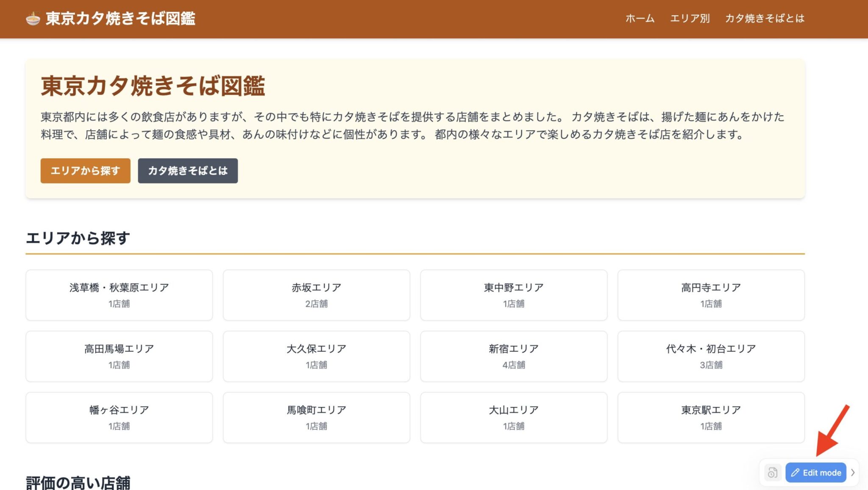Open the 馬喰町エリア card
Viewport: 868px width, 490px height.
pos(316,417)
